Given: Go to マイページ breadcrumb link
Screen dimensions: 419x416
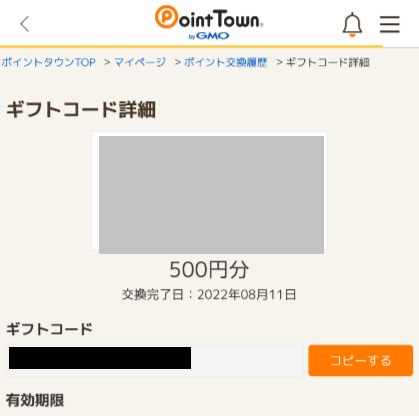Looking at the screenshot, I should [140, 62].
